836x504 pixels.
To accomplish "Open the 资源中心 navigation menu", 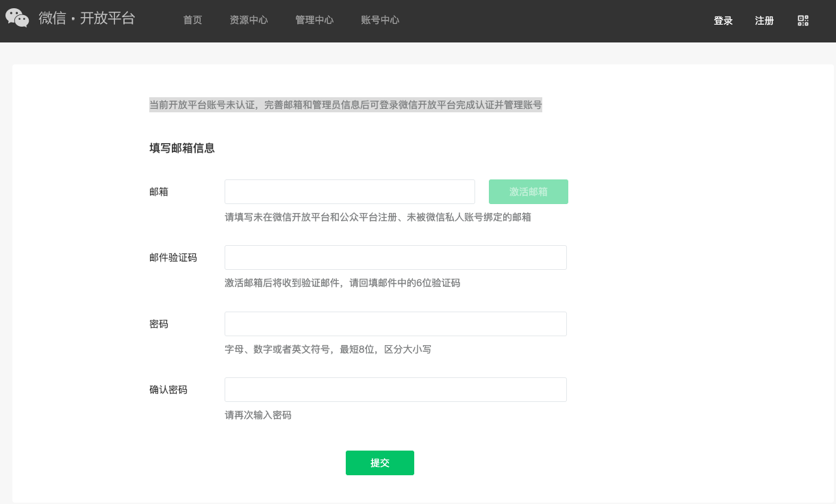I will [x=249, y=21].
